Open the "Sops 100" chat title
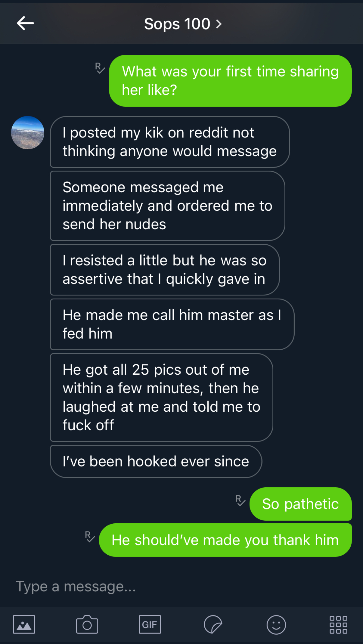The image size is (363, 644). click(x=177, y=24)
